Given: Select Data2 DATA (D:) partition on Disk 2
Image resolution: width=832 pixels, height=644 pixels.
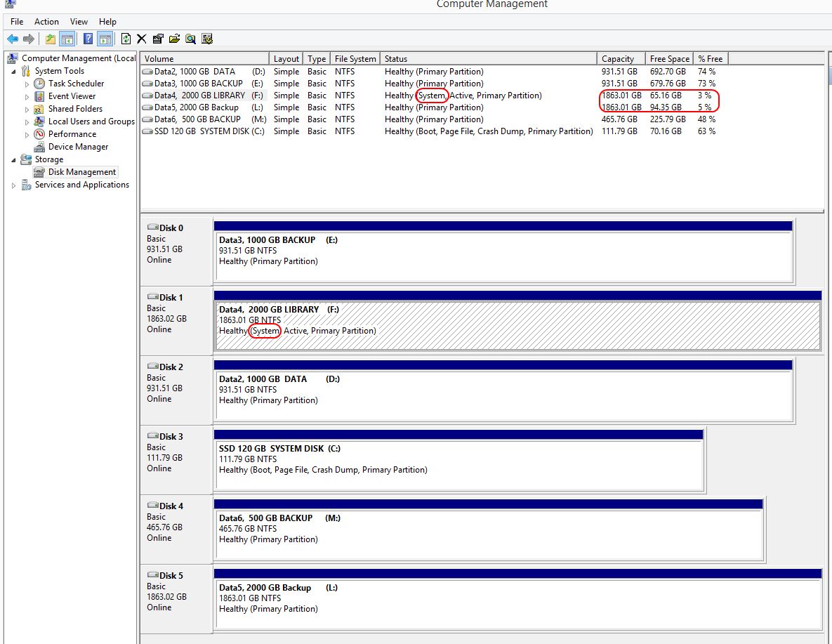Looking at the screenshot, I should coord(503,393).
